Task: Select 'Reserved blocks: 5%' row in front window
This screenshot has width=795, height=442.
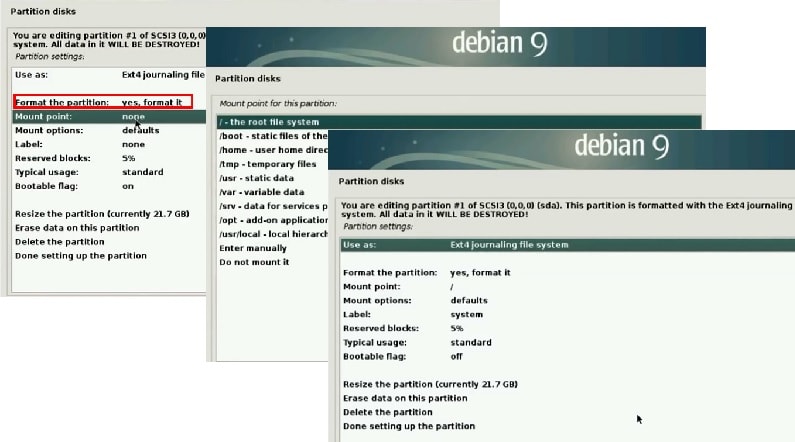Action: [568, 328]
